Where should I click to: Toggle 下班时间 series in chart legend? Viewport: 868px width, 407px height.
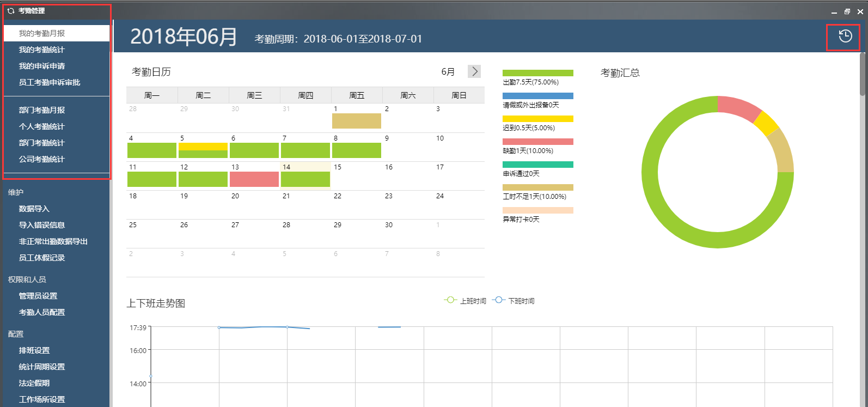(x=513, y=301)
